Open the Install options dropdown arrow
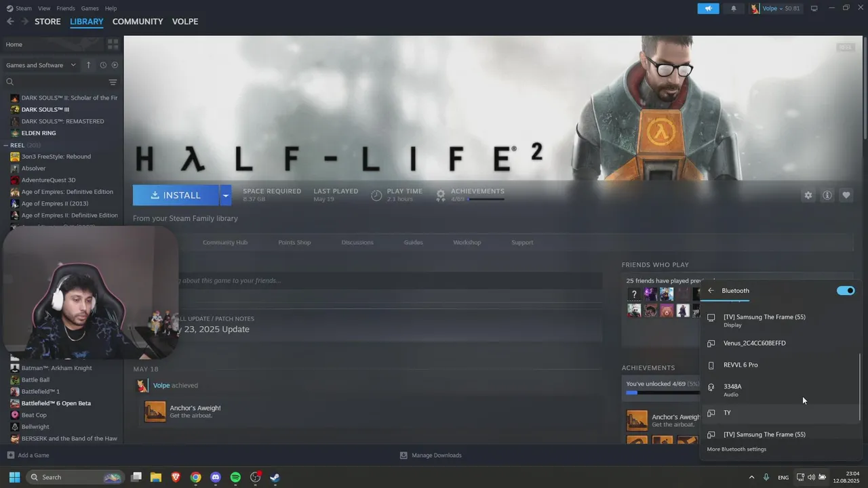 pyautogui.click(x=225, y=195)
